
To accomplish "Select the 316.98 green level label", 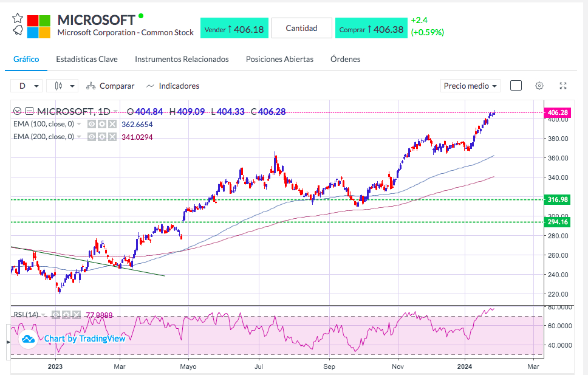I will point(558,199).
